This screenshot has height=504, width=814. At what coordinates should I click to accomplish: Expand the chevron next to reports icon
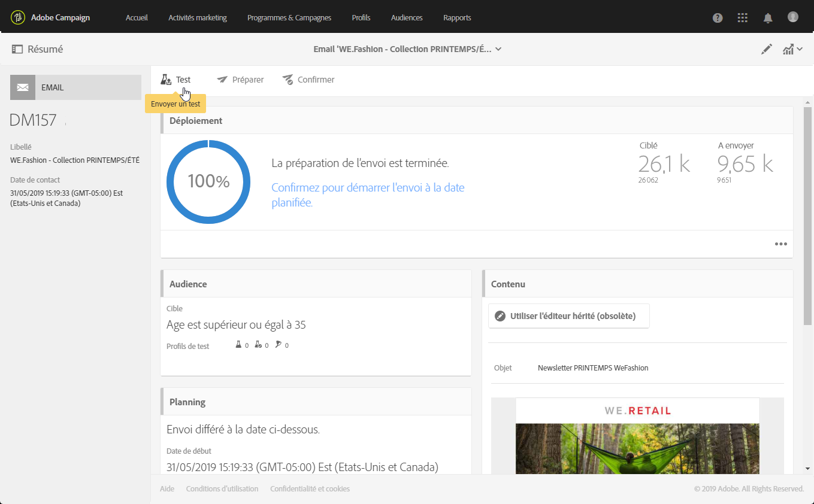800,49
